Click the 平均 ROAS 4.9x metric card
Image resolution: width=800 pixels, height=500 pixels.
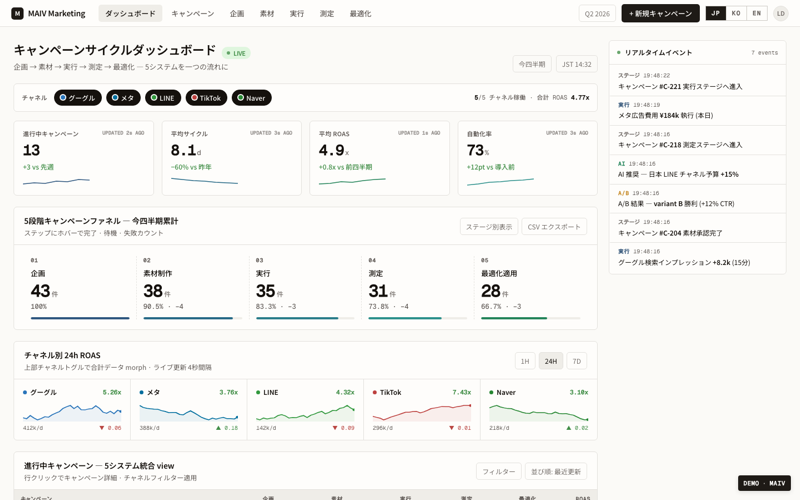pos(380,158)
